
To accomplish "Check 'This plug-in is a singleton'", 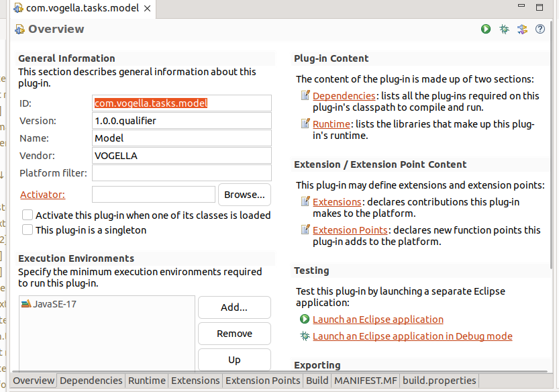I will pyautogui.click(x=28, y=230).
